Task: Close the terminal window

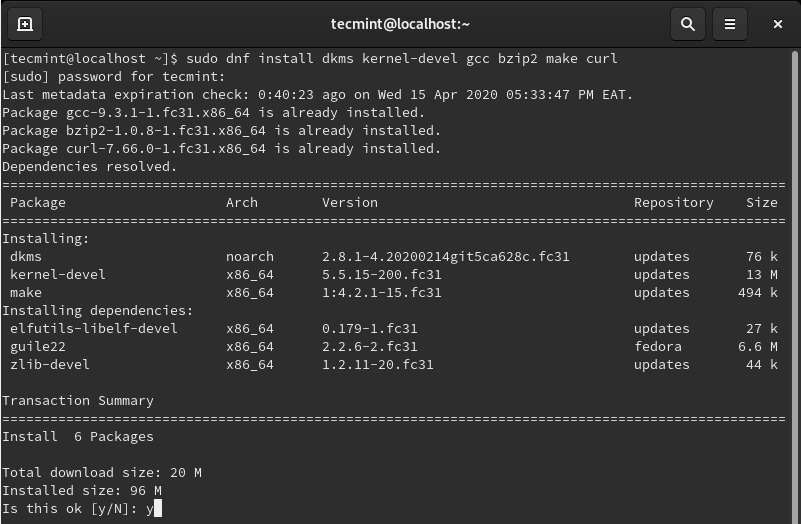Action: [x=777, y=24]
